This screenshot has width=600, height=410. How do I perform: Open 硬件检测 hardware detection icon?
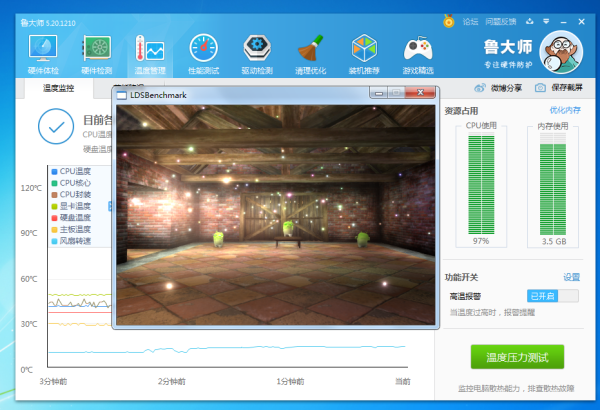(x=96, y=54)
